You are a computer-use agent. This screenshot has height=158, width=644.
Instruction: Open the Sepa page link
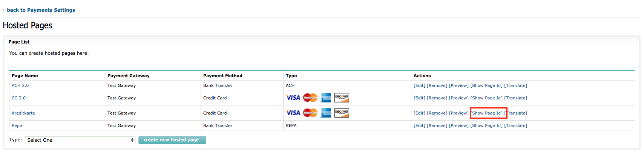click(17, 125)
